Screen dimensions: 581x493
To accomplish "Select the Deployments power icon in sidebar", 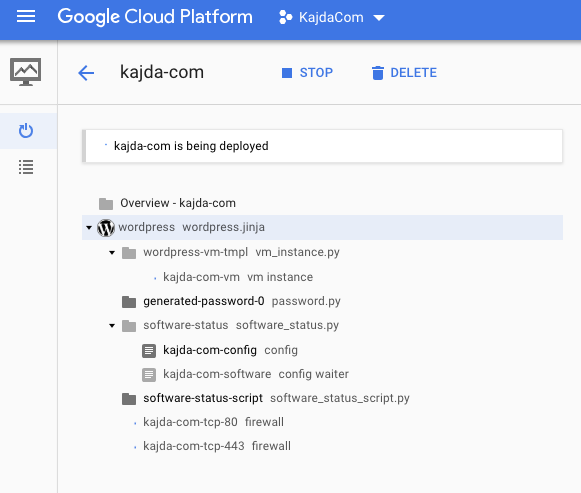I will pos(26,131).
